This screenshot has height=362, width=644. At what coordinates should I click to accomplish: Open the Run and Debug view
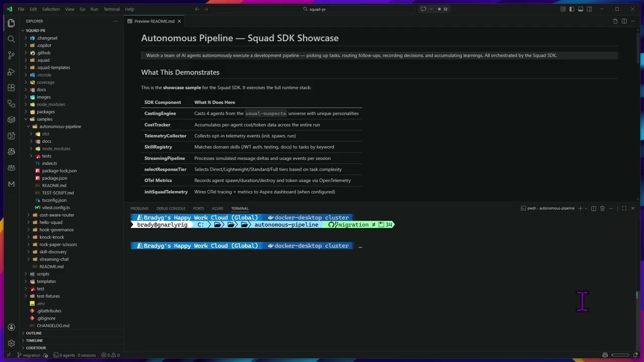coord(11,71)
